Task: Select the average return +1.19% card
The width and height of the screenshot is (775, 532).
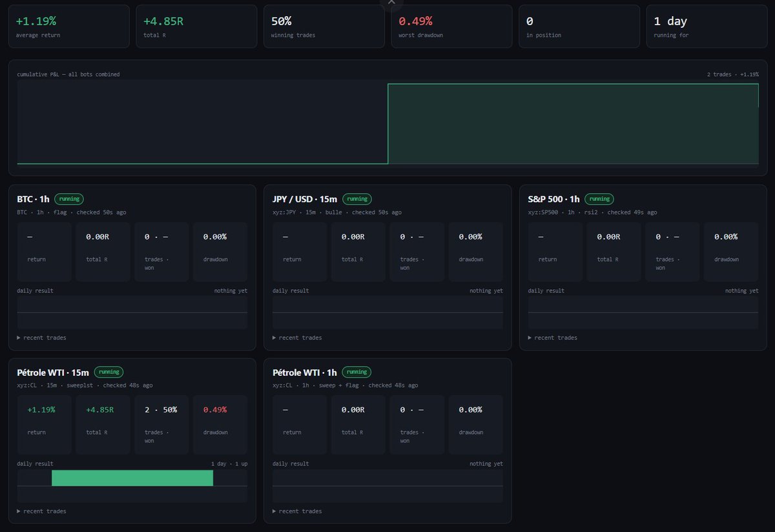Action: [x=69, y=26]
